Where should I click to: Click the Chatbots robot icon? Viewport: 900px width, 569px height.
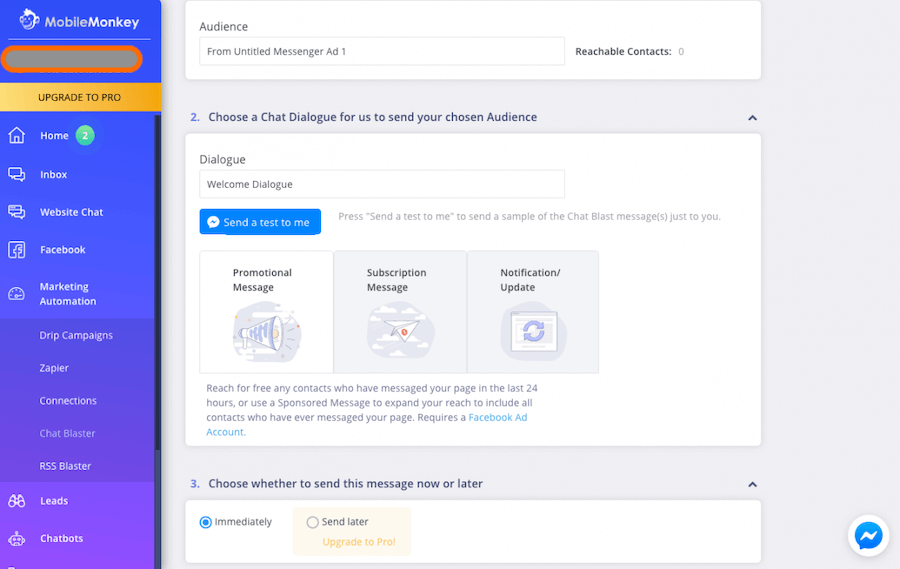point(17,539)
